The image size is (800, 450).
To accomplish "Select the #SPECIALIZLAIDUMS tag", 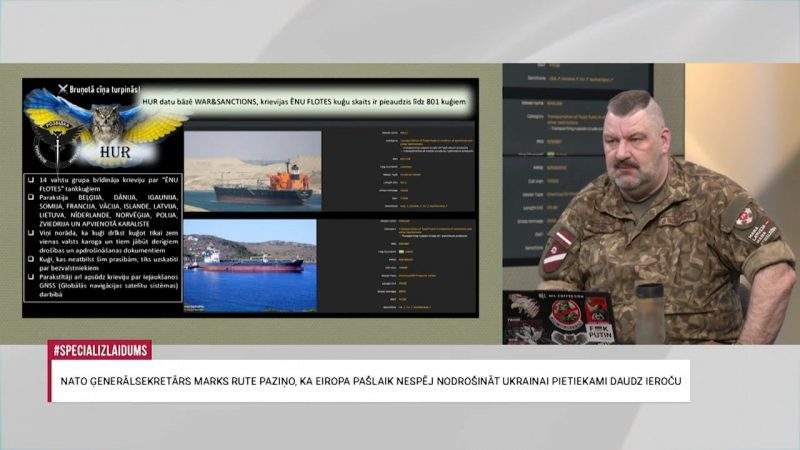I will 99,350.
